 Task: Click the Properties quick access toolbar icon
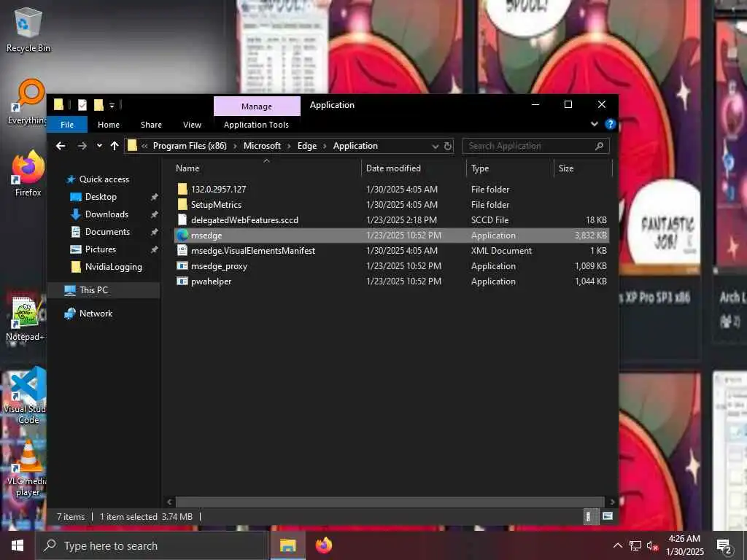click(82, 105)
